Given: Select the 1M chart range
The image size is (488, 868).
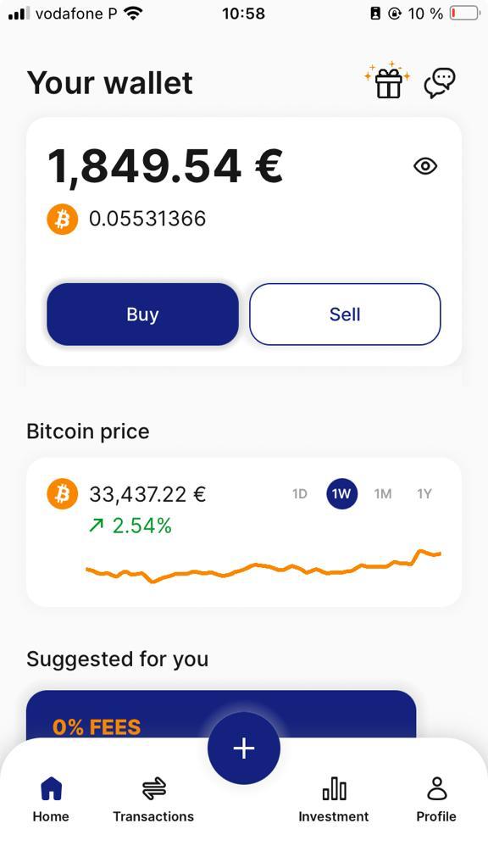Looking at the screenshot, I should [x=383, y=494].
